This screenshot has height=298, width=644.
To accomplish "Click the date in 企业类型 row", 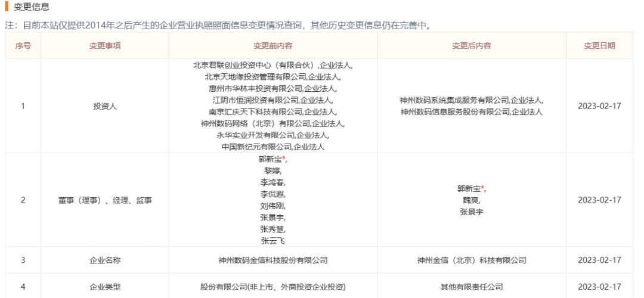I will coord(600,287).
